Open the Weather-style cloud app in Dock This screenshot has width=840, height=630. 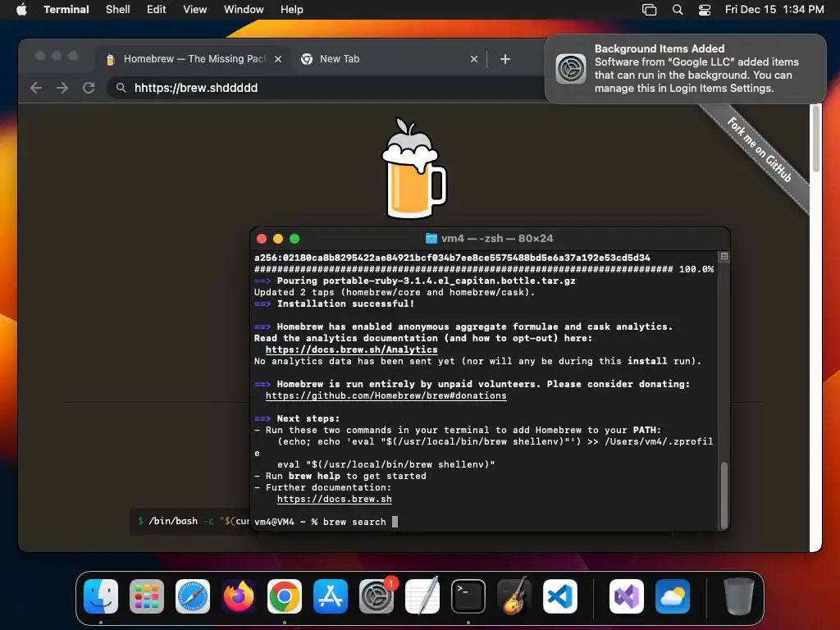[x=673, y=596]
